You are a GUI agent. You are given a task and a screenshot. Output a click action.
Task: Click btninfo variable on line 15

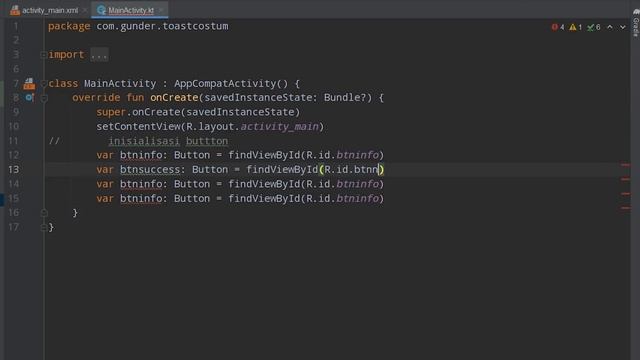141,198
